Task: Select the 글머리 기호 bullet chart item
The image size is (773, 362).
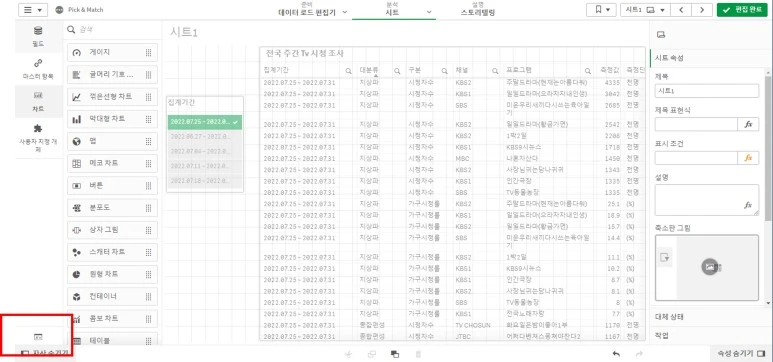Action: (x=112, y=74)
